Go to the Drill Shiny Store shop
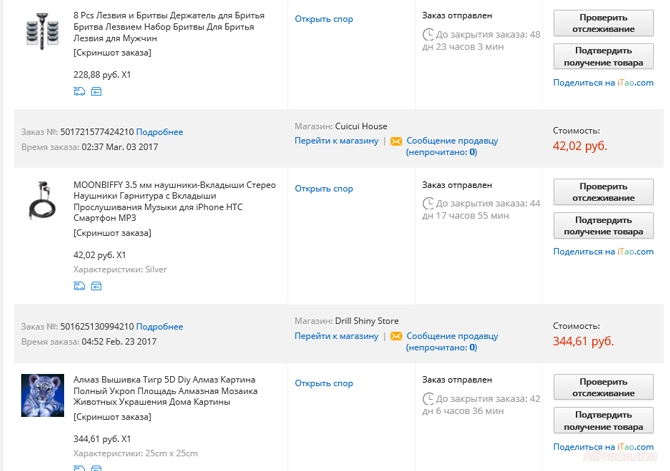This screenshot has height=471, width=670. [x=336, y=336]
